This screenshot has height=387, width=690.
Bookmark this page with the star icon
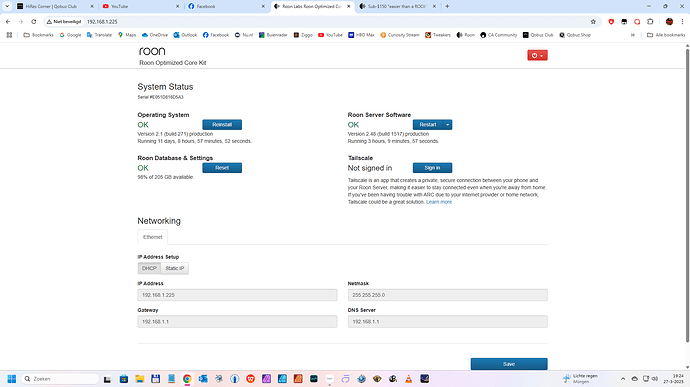click(x=593, y=22)
